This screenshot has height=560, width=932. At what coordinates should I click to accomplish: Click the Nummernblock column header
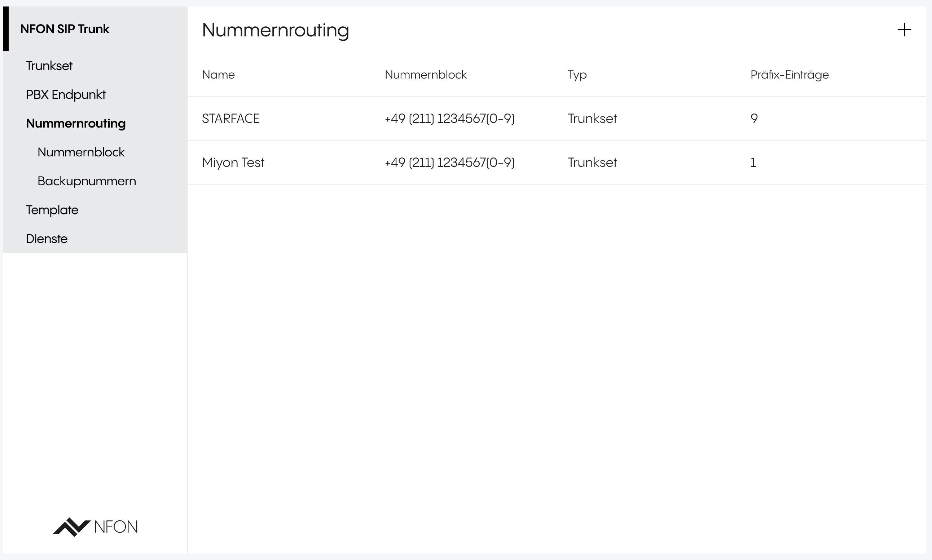(426, 75)
